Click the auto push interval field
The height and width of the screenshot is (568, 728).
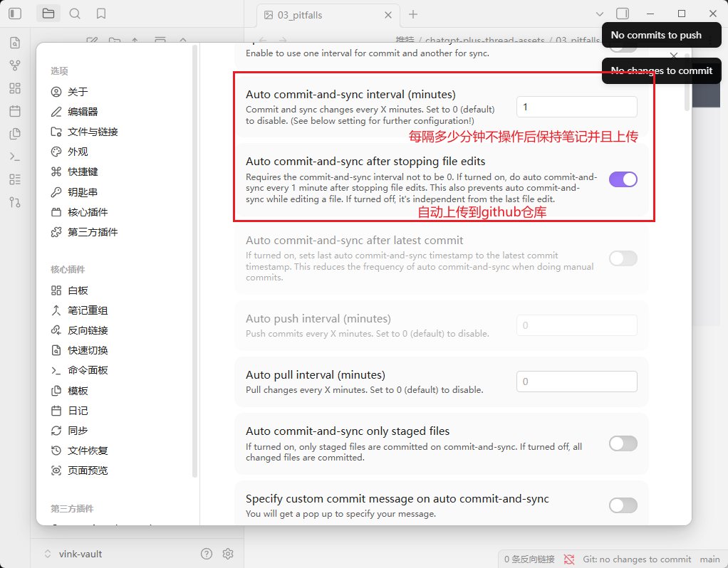[577, 325]
